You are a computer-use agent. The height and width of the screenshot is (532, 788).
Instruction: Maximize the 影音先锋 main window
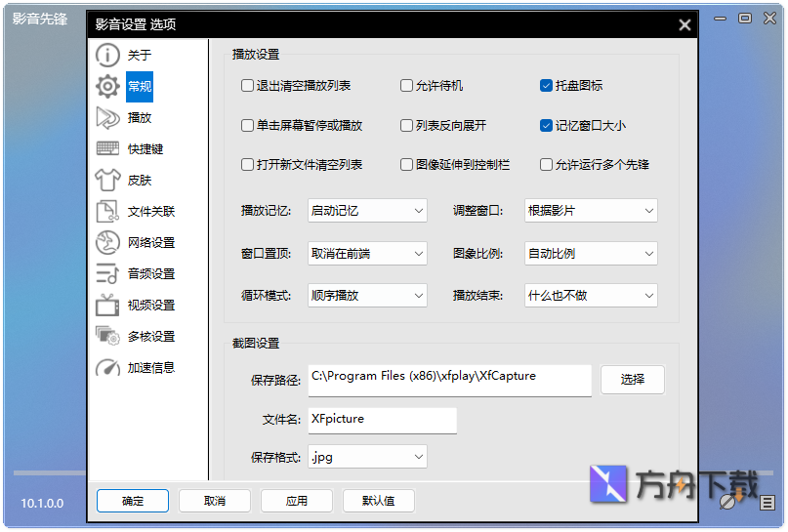point(745,19)
